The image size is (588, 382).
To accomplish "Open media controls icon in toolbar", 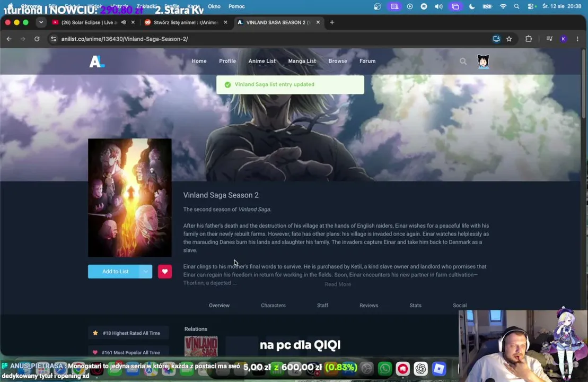I will tap(549, 39).
